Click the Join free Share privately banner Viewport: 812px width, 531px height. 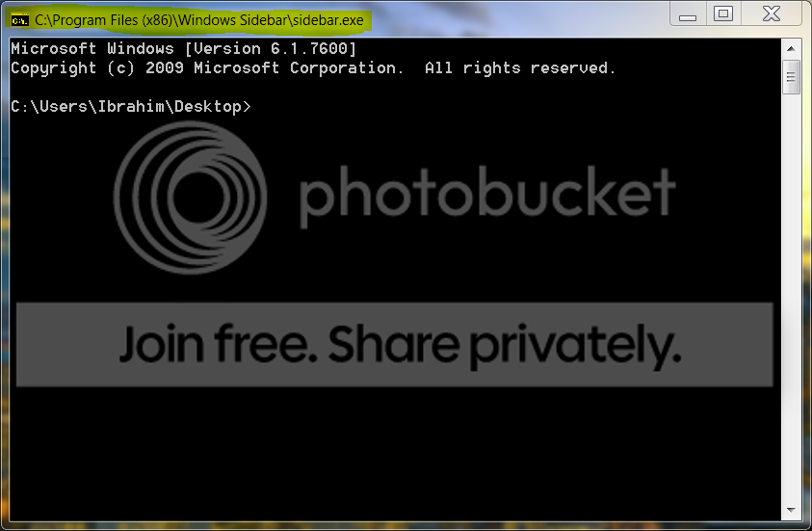[395, 344]
